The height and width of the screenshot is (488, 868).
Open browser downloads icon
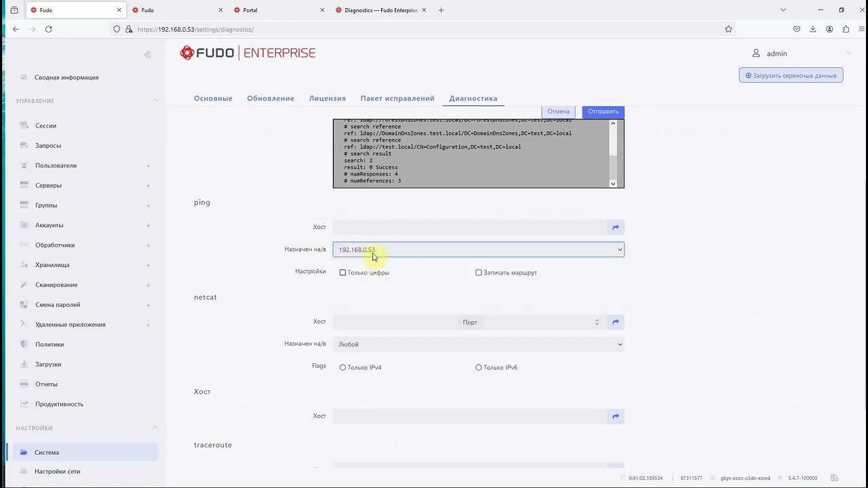tap(813, 29)
